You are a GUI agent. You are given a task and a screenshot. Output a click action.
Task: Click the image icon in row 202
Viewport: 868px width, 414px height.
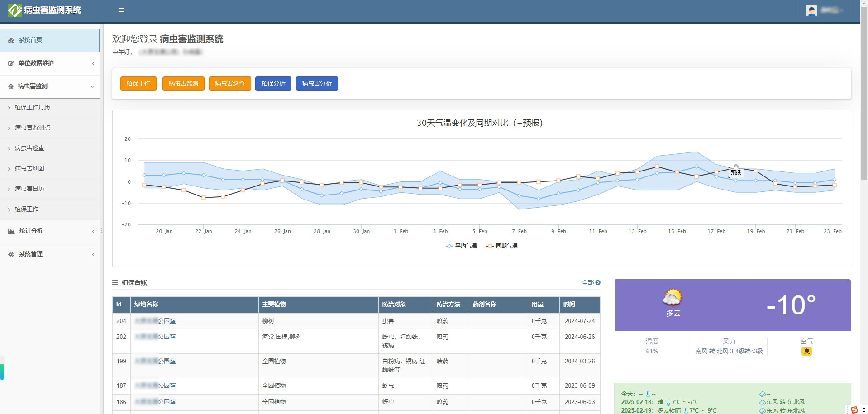tap(173, 337)
